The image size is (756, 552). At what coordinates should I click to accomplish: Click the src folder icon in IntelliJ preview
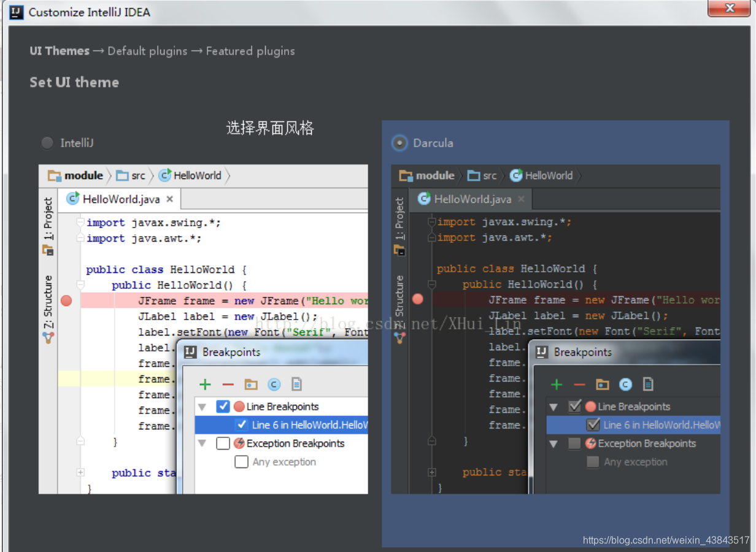coord(122,176)
